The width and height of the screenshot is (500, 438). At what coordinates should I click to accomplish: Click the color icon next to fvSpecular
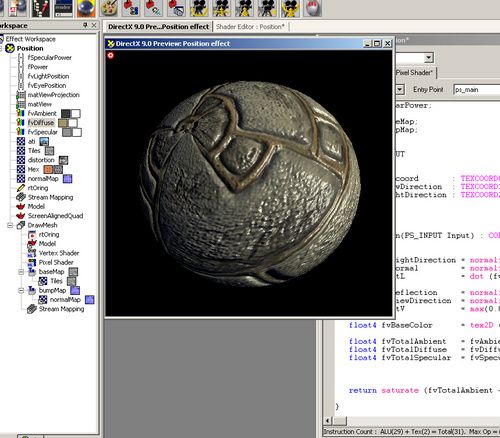21,132
